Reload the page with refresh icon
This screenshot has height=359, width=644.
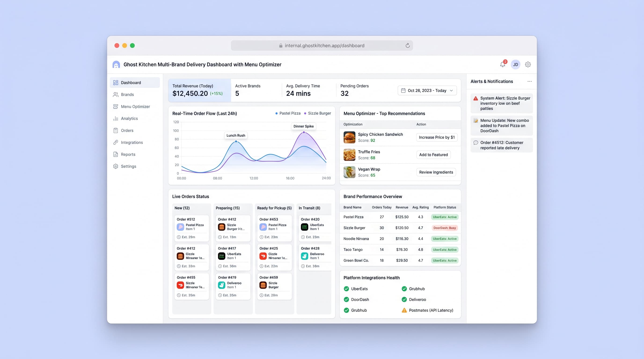407,45
